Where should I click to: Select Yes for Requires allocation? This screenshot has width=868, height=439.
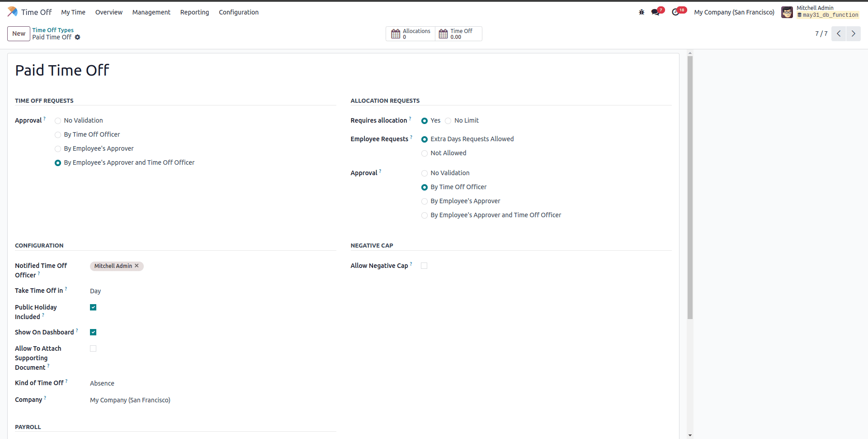point(425,121)
